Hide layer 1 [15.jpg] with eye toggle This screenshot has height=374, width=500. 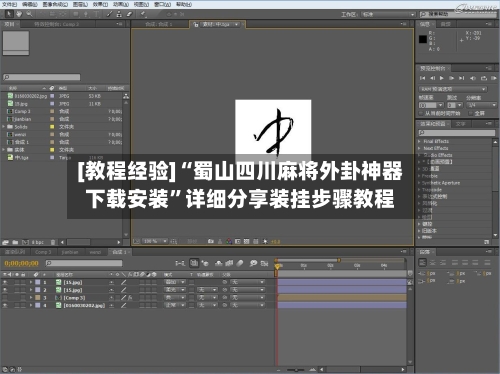click(x=5, y=282)
